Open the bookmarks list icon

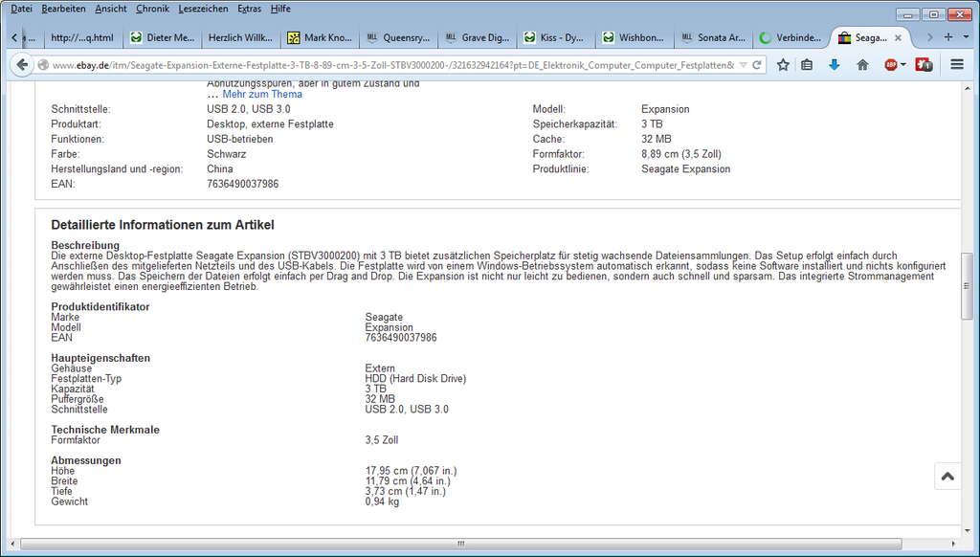coord(807,65)
